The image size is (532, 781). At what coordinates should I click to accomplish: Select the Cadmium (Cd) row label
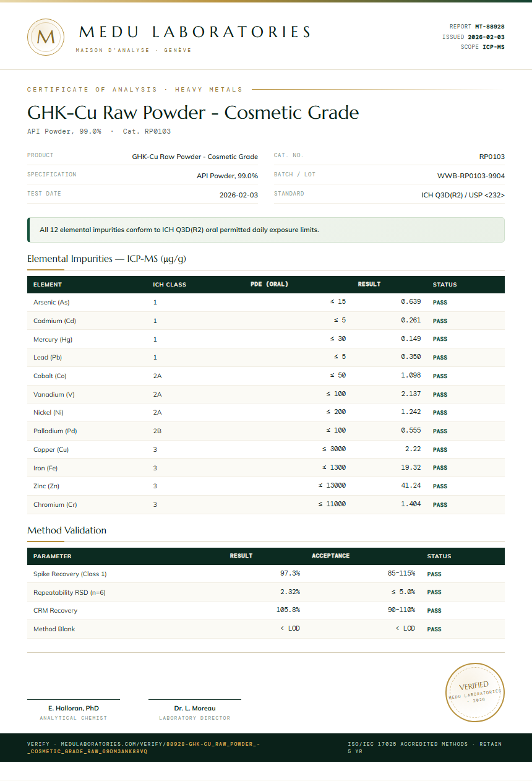(54, 321)
